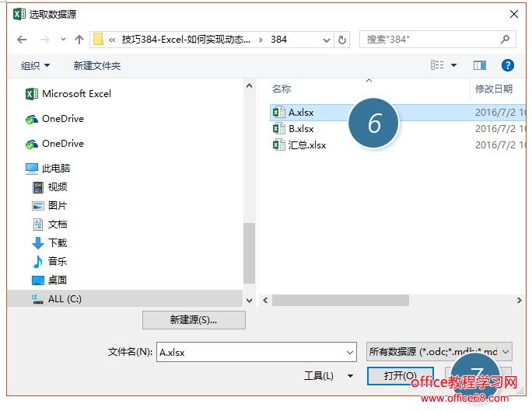532x411 pixels.
Task: Click the 打开(O) button
Action: tap(401, 376)
